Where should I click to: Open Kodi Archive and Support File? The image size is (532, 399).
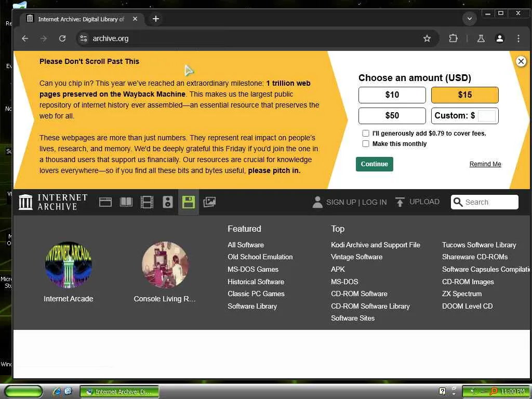click(375, 245)
